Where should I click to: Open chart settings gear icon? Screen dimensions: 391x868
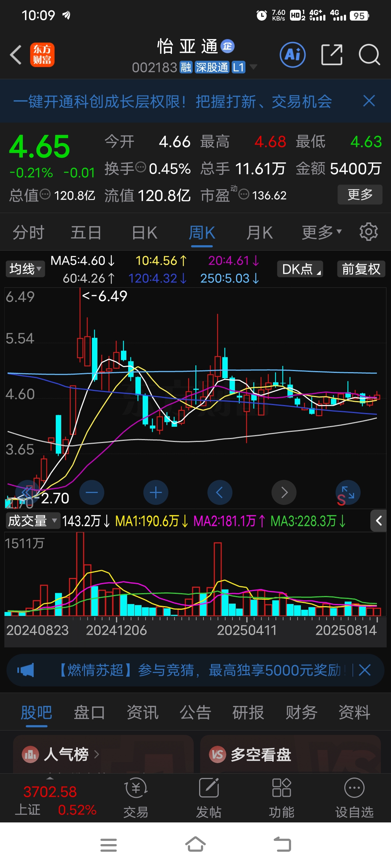(x=369, y=232)
